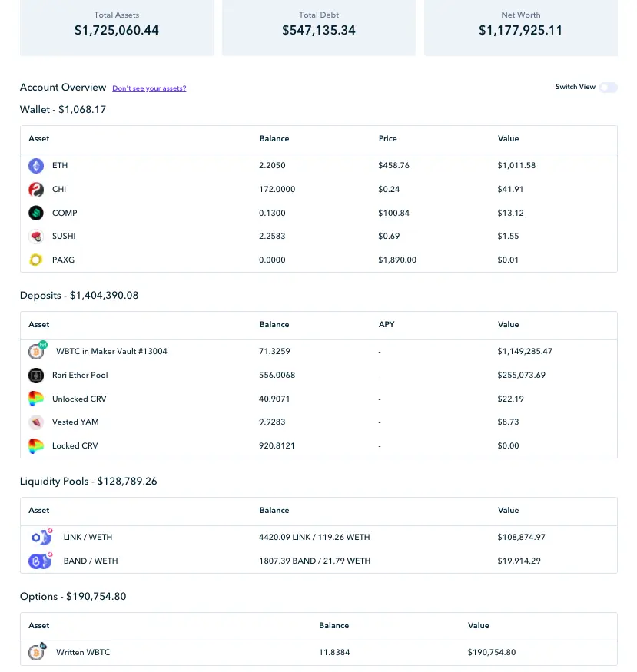This screenshot has height=672, width=637.
Task: Click the SUSHI token icon
Action: pos(36,237)
